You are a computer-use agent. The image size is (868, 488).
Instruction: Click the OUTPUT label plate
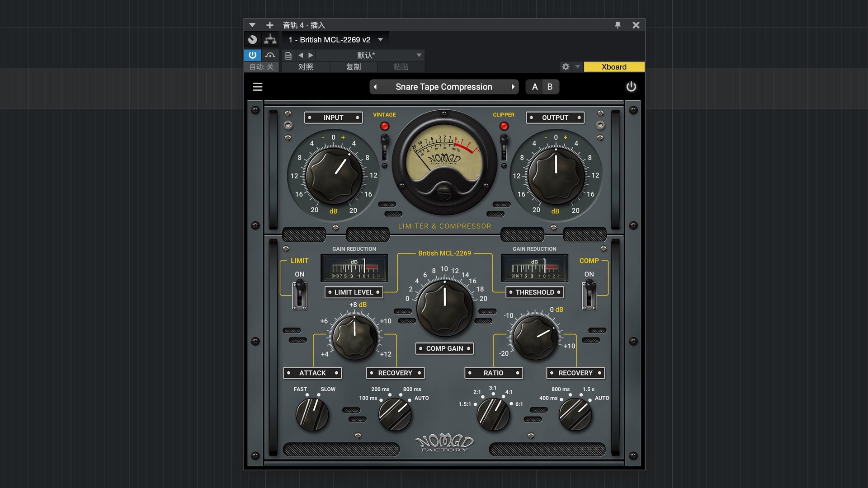(555, 117)
